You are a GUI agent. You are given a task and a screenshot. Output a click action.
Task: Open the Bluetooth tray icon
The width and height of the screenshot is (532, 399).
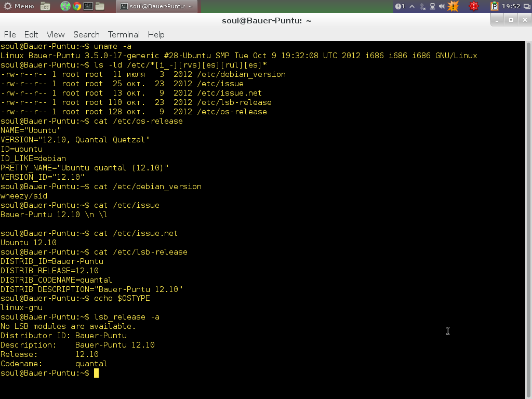[x=422, y=6]
